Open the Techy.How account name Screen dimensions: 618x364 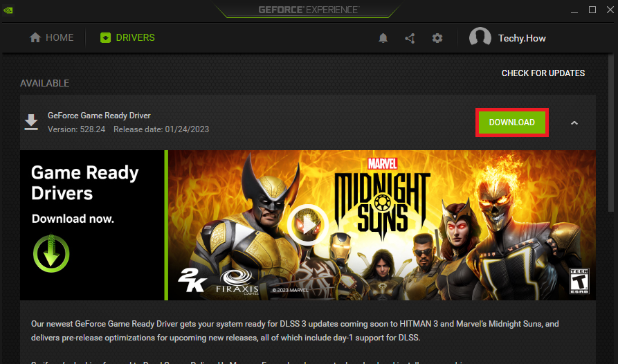click(522, 38)
